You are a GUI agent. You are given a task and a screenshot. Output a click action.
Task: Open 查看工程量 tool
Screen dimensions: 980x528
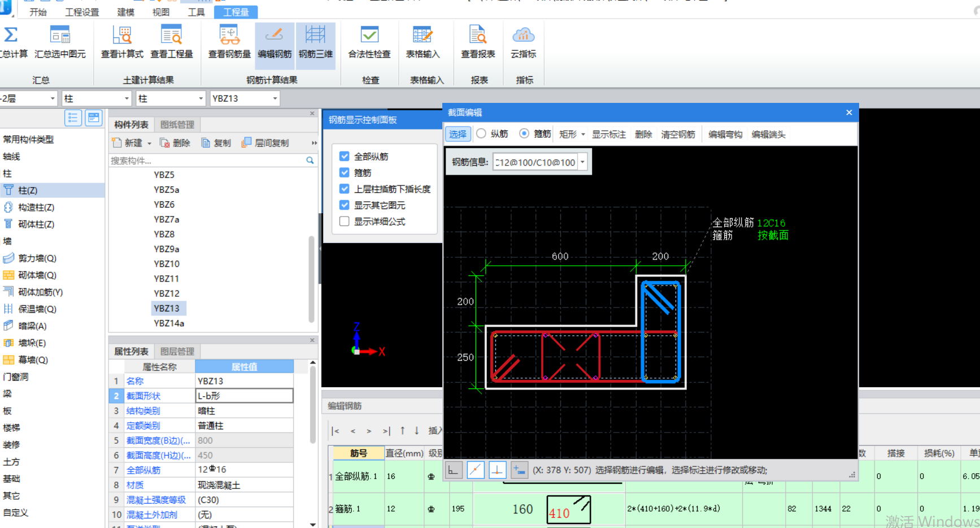pyautogui.click(x=172, y=42)
